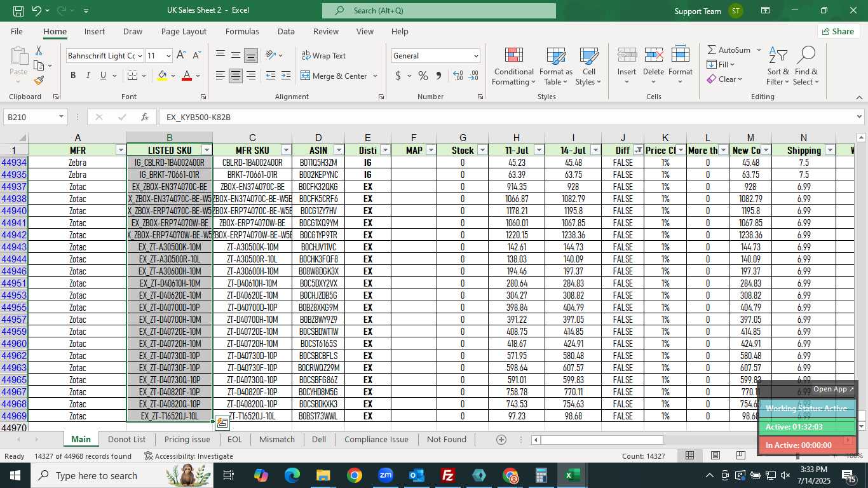Open the Page Layout ribbon tab
This screenshot has height=488, width=868.
[x=184, y=31]
